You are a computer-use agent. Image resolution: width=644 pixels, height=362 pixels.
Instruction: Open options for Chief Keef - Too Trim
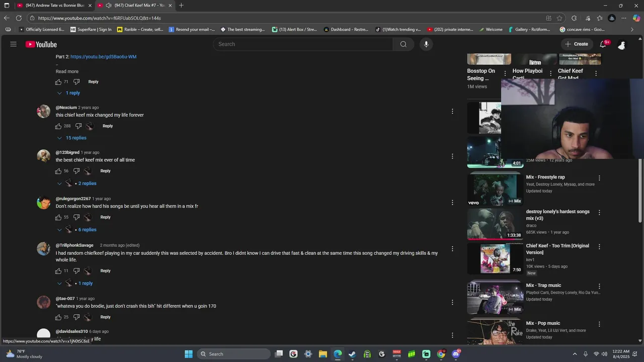coord(599,247)
